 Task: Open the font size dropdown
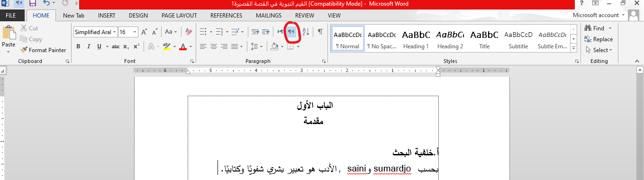pyautogui.click(x=135, y=32)
